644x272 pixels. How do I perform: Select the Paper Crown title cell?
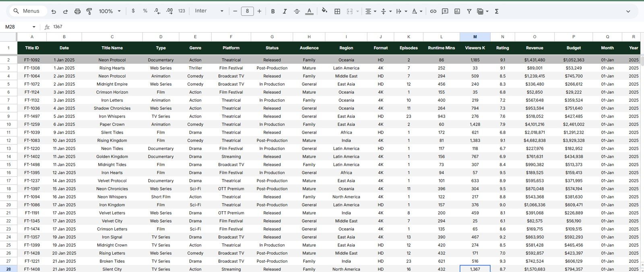coord(112,124)
